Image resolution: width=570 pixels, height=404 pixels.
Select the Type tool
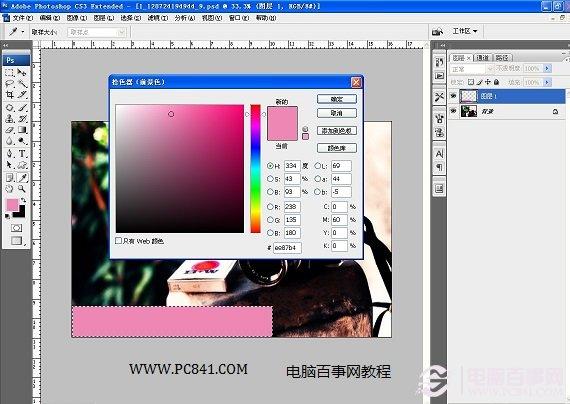[22, 154]
